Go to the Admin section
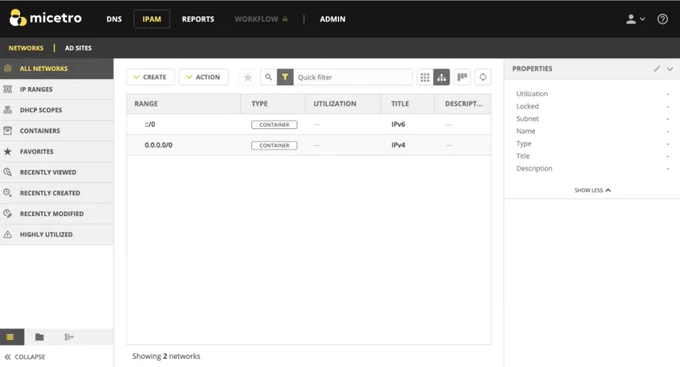The image size is (680, 367). (333, 19)
